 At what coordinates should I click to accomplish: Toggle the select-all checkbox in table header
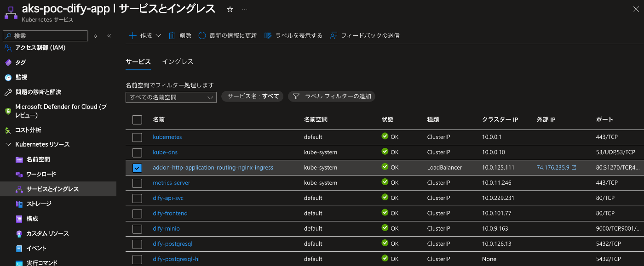[137, 119]
